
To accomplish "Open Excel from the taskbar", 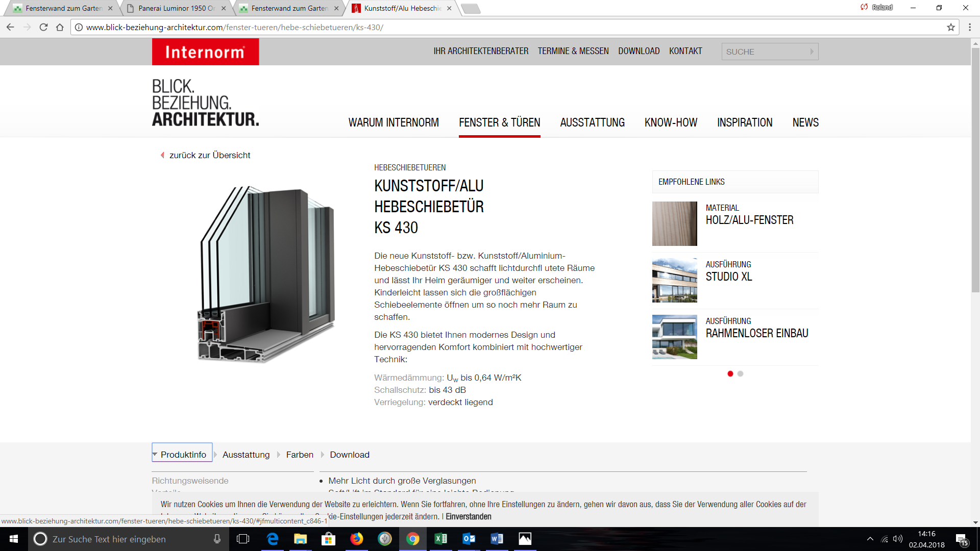I will click(x=440, y=539).
